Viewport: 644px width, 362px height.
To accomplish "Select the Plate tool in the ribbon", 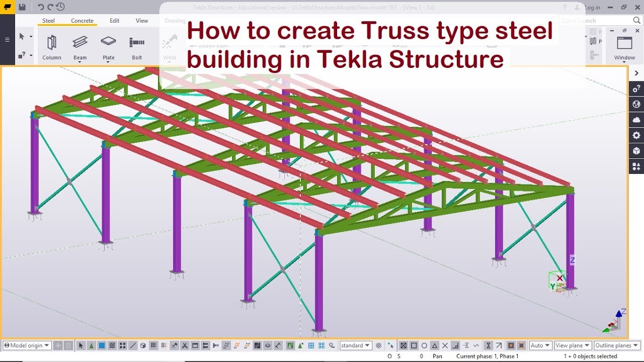I will 108,47.
